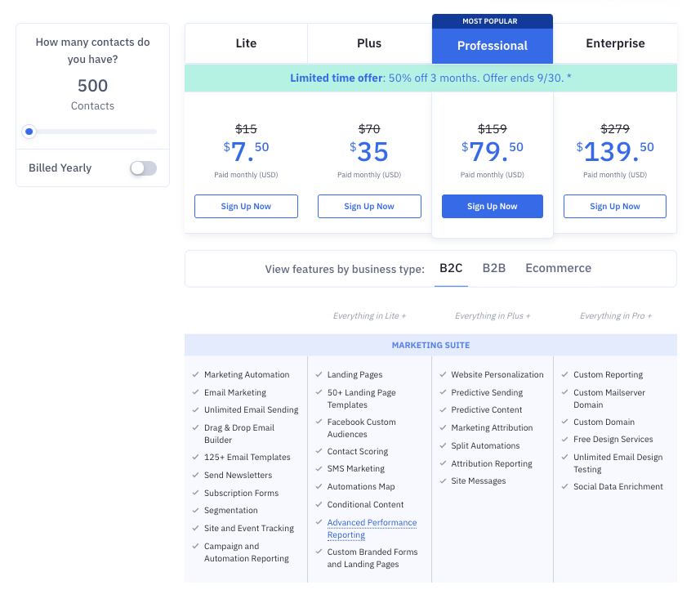Click the Drag & Drop Email Builder text
Viewport: 700px width, 590px height.
coord(239,434)
